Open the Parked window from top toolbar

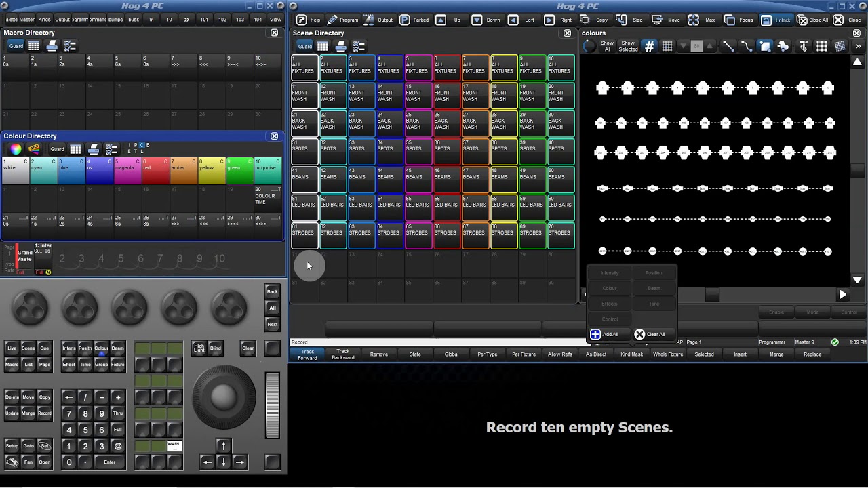tap(414, 20)
